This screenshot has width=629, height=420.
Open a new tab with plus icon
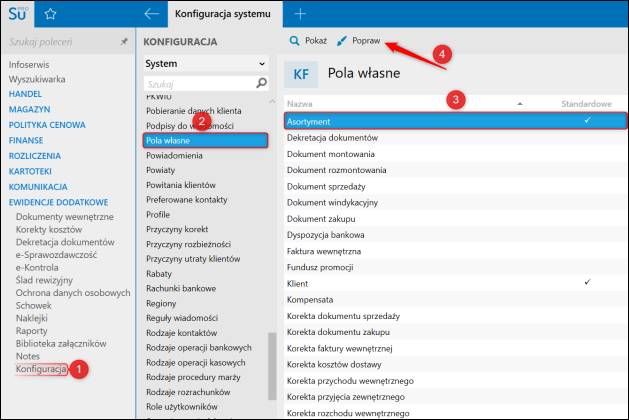300,14
